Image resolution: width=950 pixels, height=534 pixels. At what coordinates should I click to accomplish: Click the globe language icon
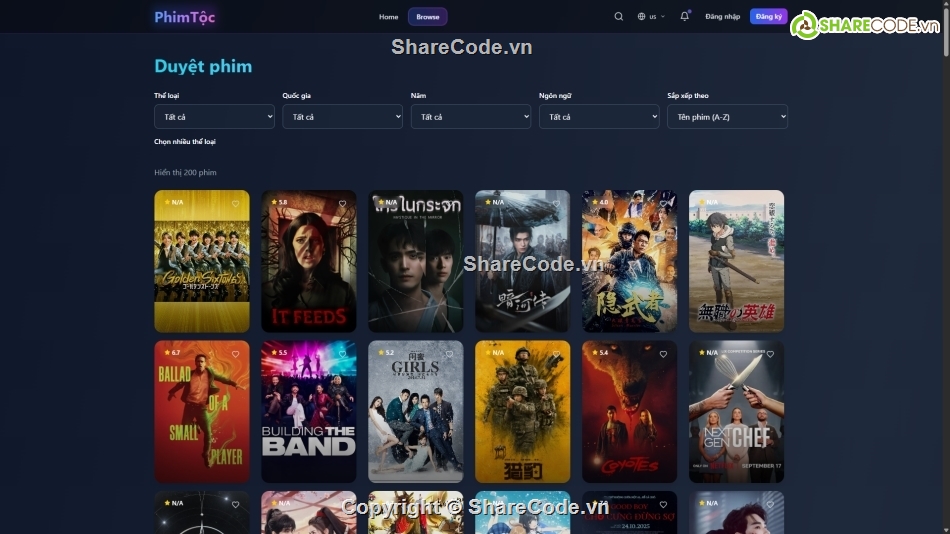tap(641, 16)
